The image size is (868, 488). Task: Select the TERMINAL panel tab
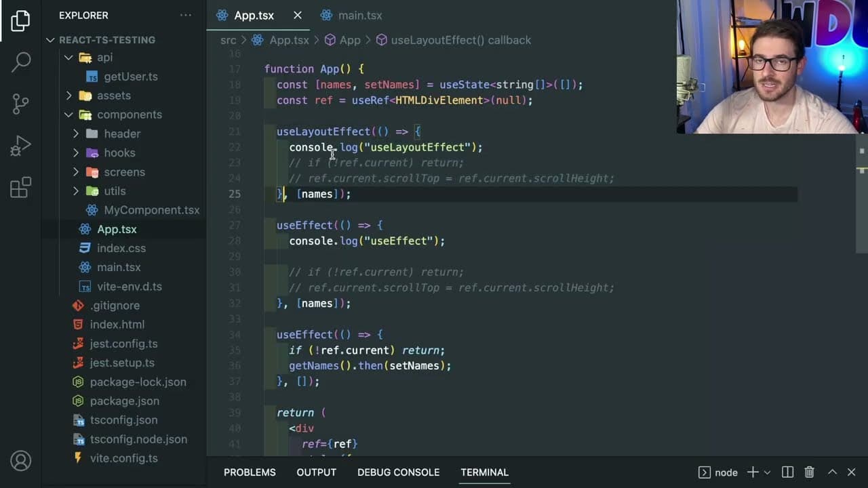tap(484, 472)
